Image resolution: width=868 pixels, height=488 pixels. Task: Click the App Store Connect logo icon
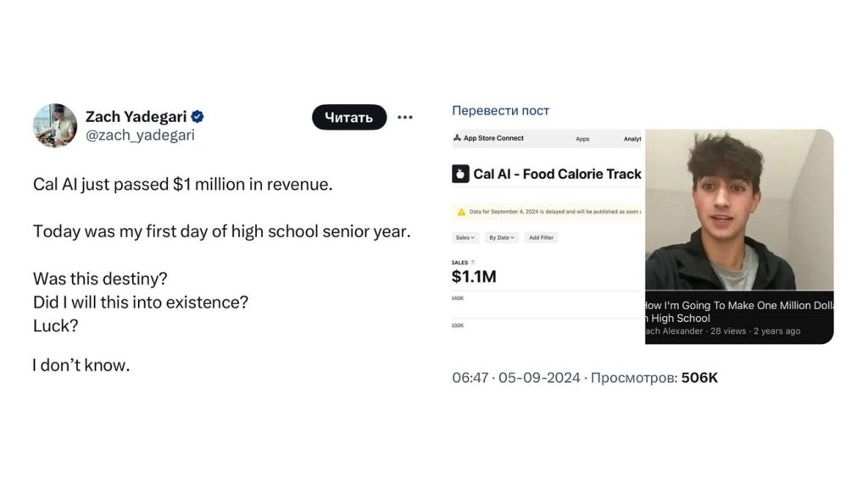point(457,138)
